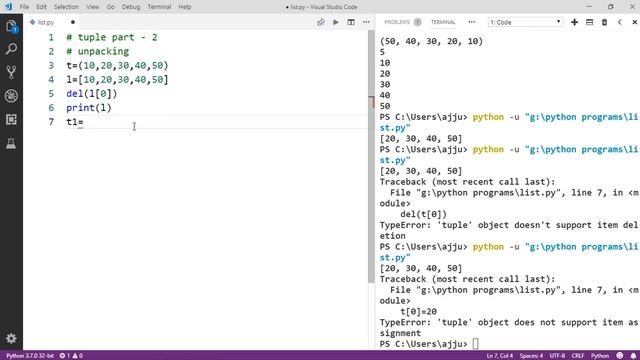Open the View menu
This screenshot has height=360, width=640.
click(x=93, y=7)
